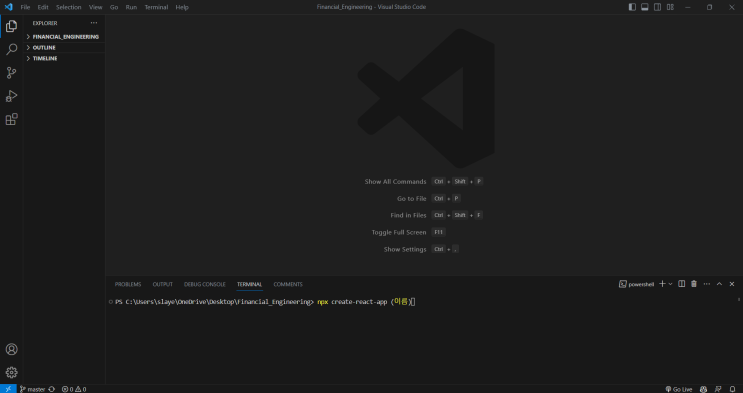The height and width of the screenshot is (393, 743).
Task: Open the Search view in activity bar
Action: (x=11, y=49)
